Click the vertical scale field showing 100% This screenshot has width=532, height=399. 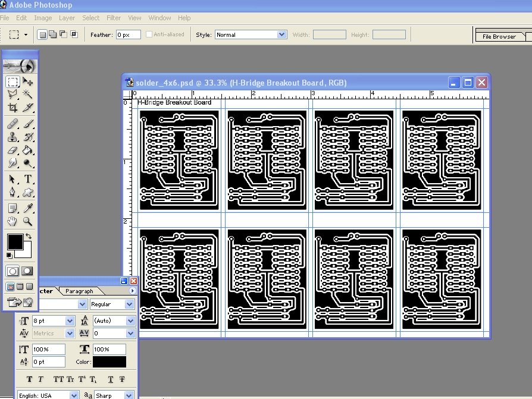(x=49, y=349)
